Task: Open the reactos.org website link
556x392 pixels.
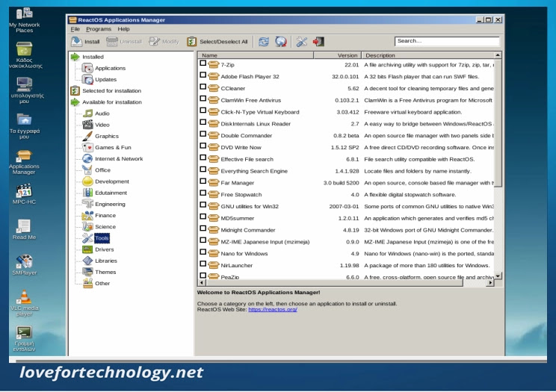Action: coord(273,309)
